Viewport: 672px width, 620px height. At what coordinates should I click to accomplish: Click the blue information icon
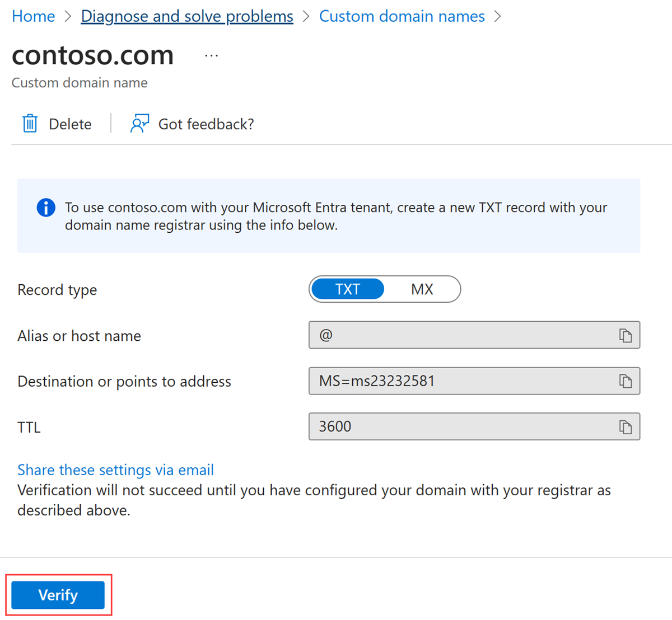click(46, 208)
